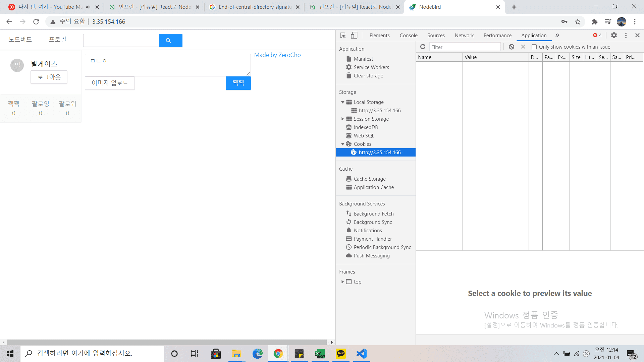Viewport: 644px width, 362px height.
Task: Collapse the Local Storage tree
Action: 342,102
